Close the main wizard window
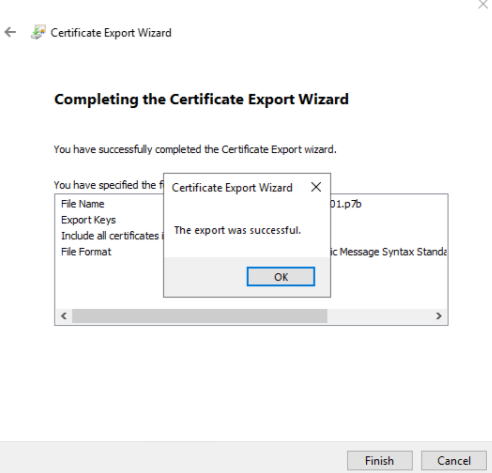This screenshot has width=492, height=473. click(483, 4)
